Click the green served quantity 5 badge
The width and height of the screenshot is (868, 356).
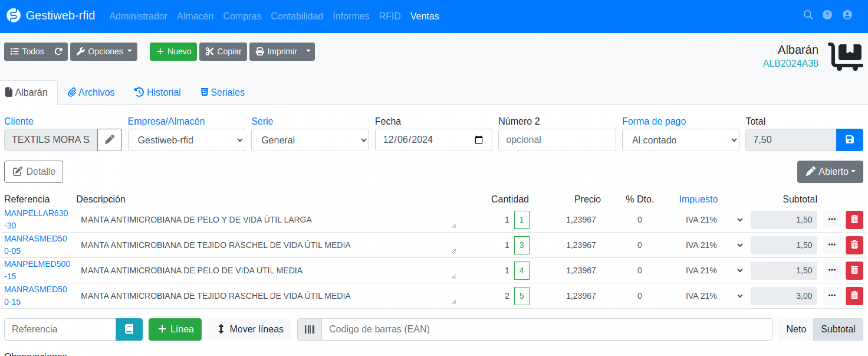(x=522, y=296)
